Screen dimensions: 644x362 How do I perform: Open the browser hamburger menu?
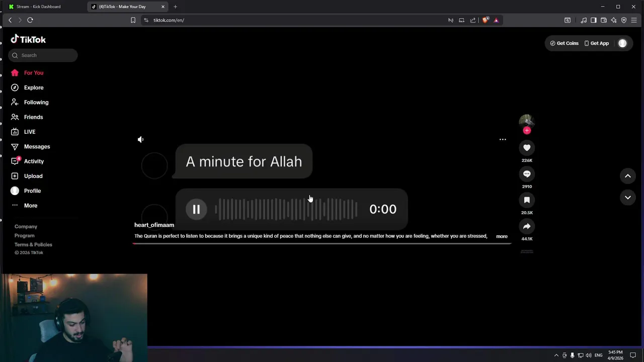634,20
